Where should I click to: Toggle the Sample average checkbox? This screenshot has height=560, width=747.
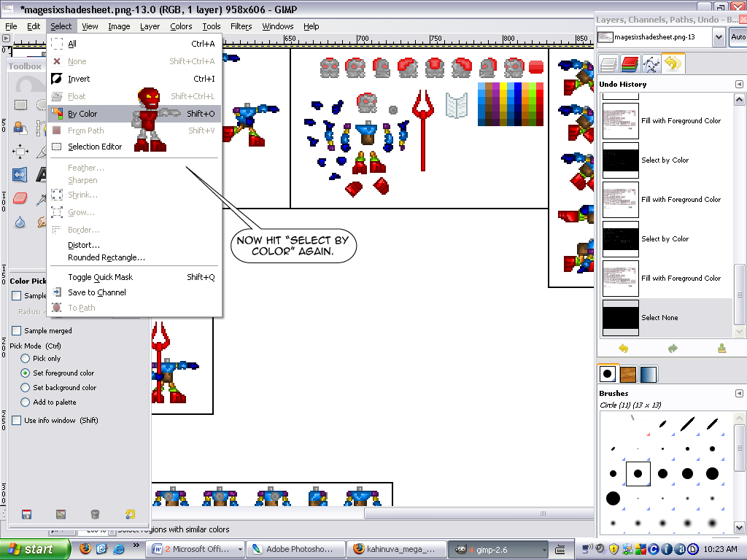(16, 296)
